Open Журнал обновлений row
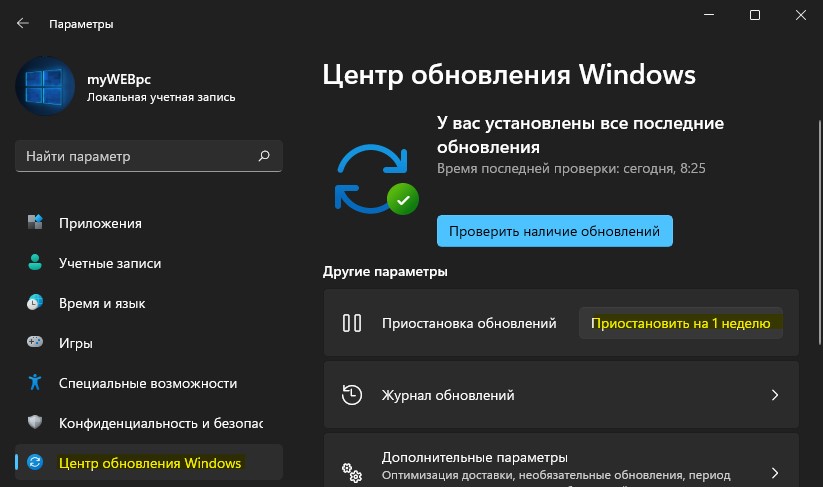Viewport: 823px width, 487px height. 561,395
